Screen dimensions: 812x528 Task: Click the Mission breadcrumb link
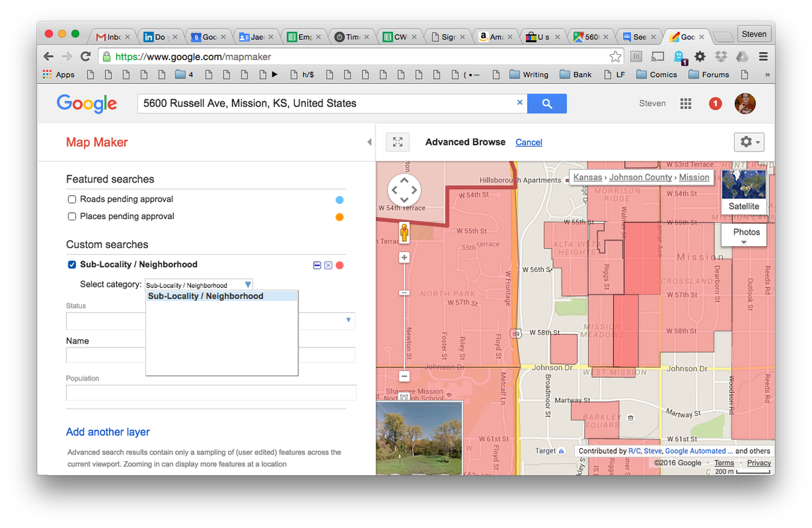click(x=694, y=177)
